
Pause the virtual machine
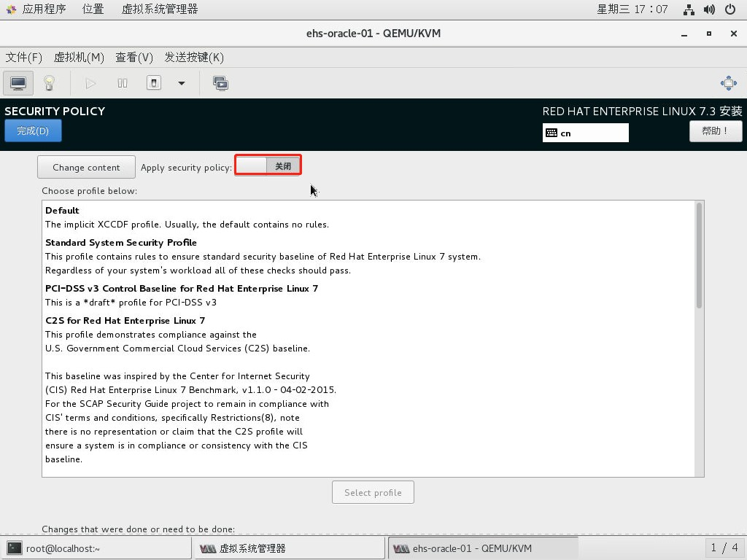[x=123, y=83]
